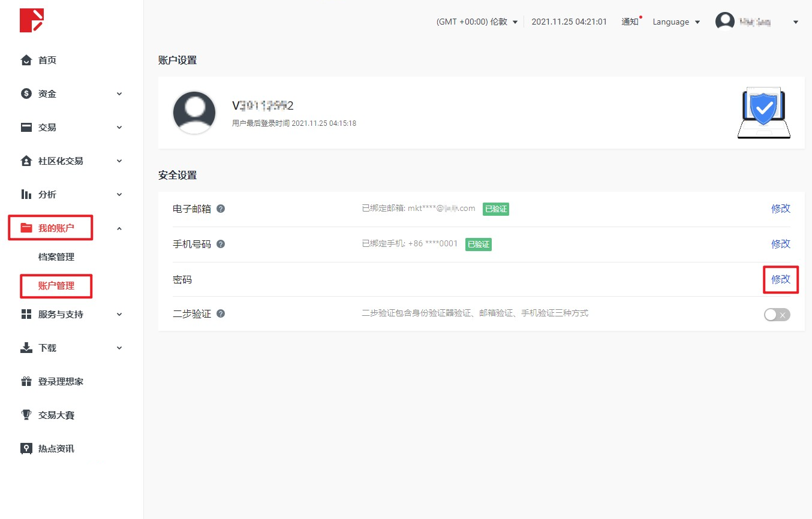Click the help icon next to 电子邮箱
Image resolution: width=812 pixels, height=519 pixels.
(221, 209)
